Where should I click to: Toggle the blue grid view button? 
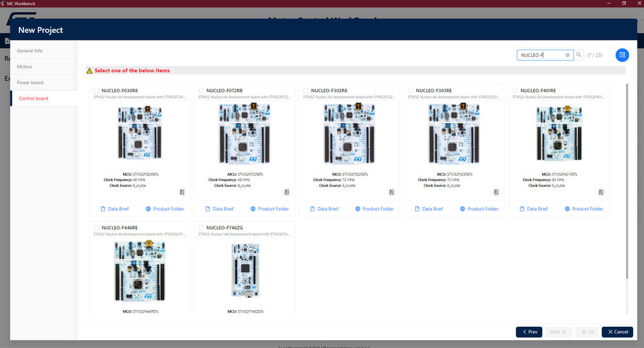622,55
